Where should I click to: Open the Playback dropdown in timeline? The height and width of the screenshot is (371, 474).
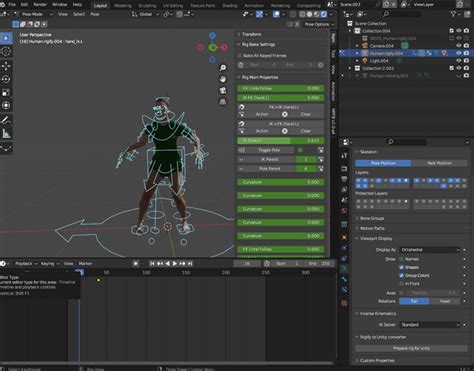26,264
